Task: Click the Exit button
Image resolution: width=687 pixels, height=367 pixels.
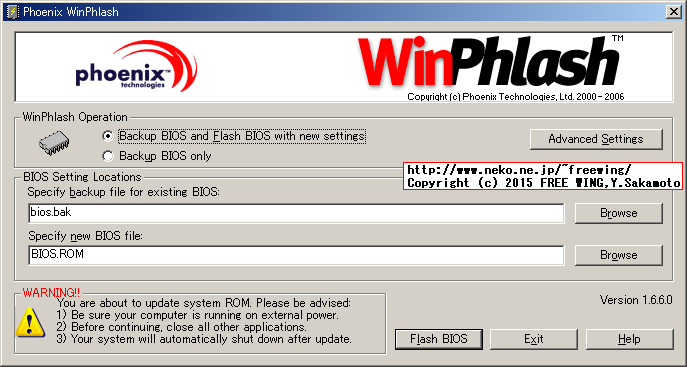Action: (x=534, y=339)
